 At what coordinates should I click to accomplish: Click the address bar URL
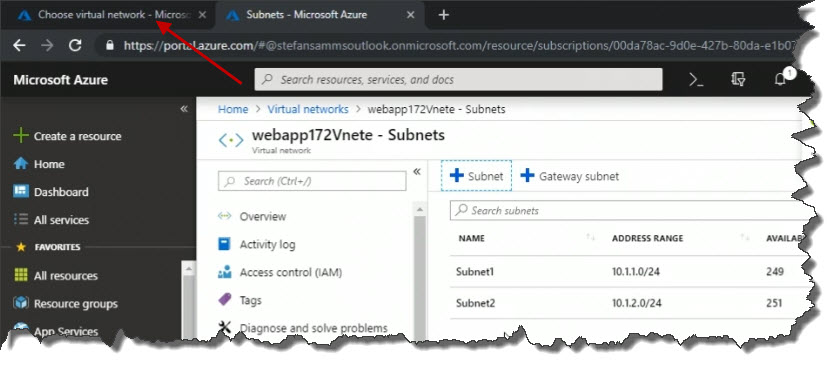pos(460,46)
